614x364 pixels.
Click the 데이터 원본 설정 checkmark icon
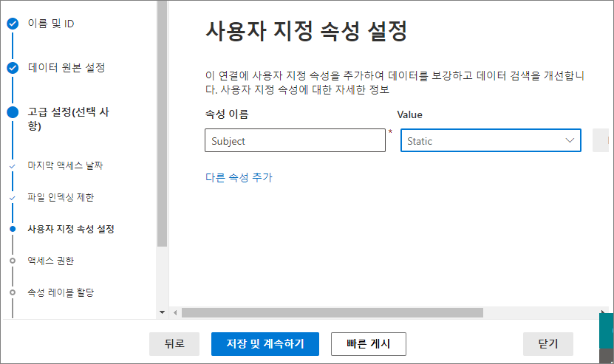coord(13,68)
